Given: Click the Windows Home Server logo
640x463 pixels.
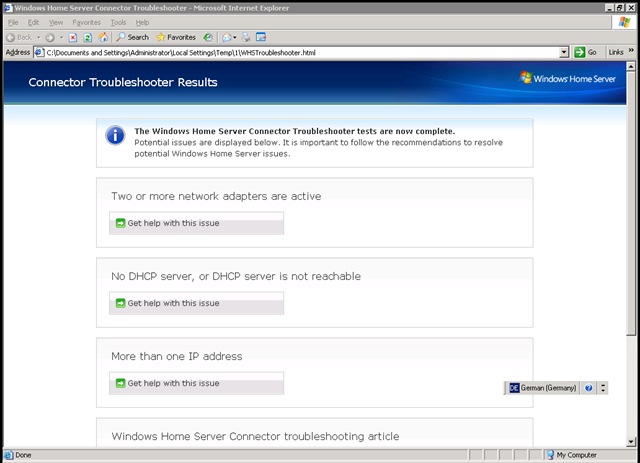Looking at the screenshot, I should 568,78.
